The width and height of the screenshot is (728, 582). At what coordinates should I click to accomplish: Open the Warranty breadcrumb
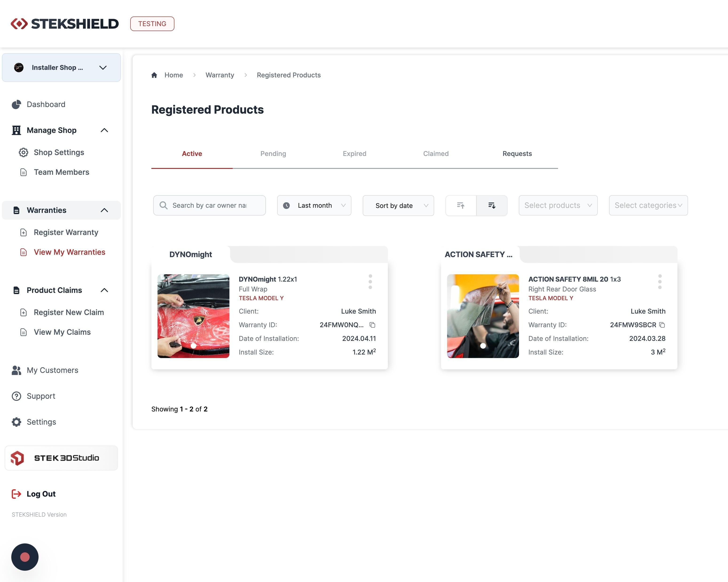(x=220, y=75)
